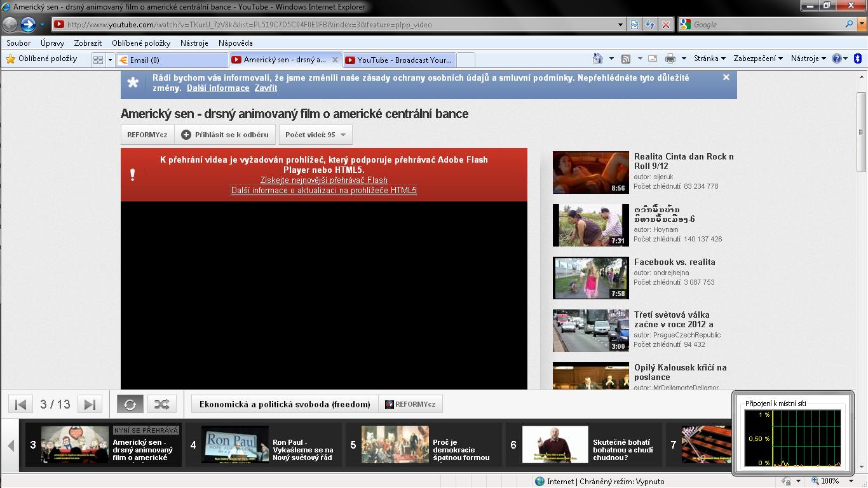Focus the URL address field
Screen dimensions: 868x488
[x=340, y=25]
